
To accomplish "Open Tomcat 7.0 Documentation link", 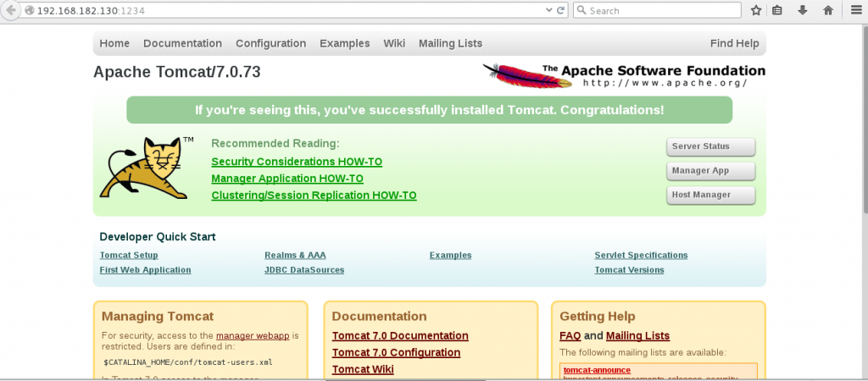I will pos(400,335).
